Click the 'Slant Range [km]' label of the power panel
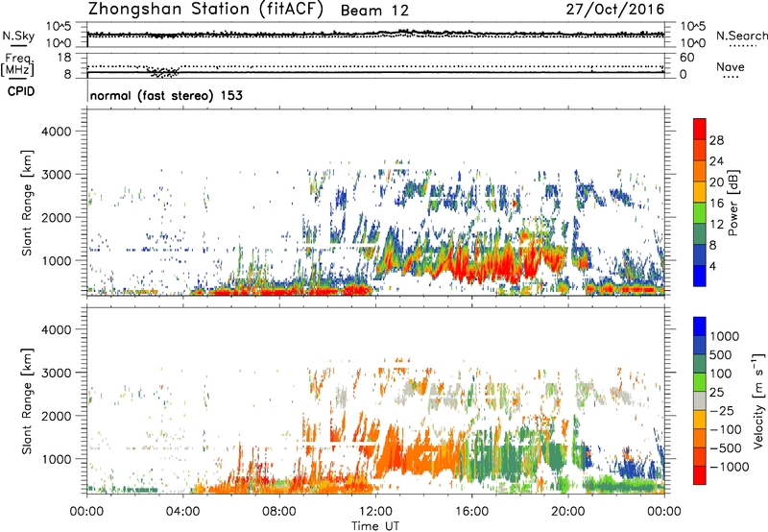Screen dimensions: 768x532 click(x=27, y=203)
